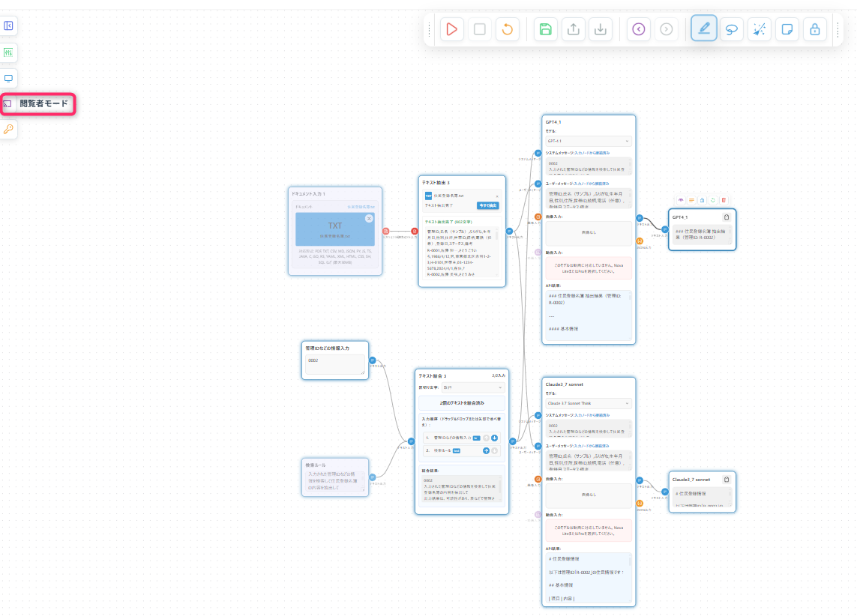The height and width of the screenshot is (616, 857).
Task: Click the GPT4_1 API result text box
Action: click(x=588, y=315)
